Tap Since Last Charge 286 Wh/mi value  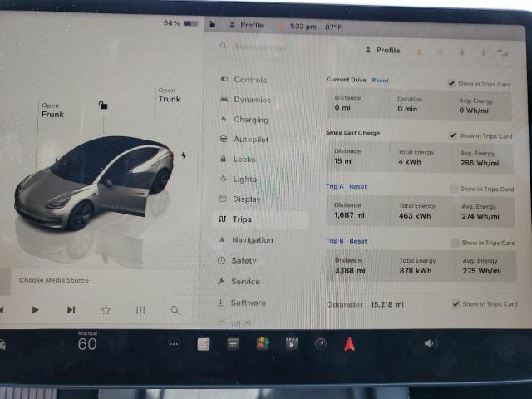[x=480, y=163]
